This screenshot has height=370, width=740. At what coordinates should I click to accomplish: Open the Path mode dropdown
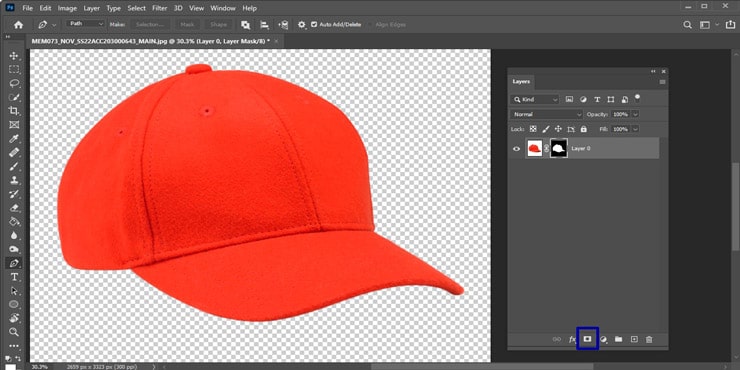click(x=86, y=24)
